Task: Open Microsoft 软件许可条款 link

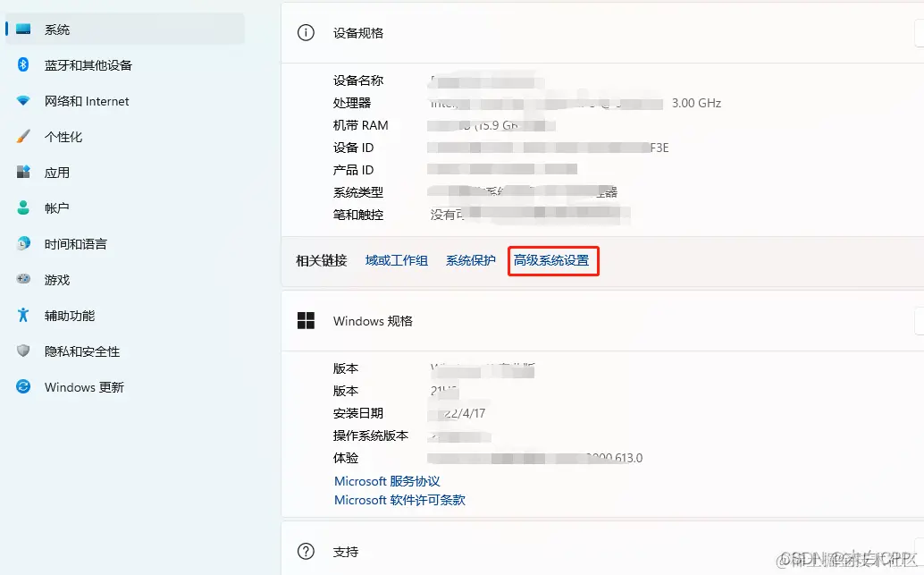Action: 399,500
